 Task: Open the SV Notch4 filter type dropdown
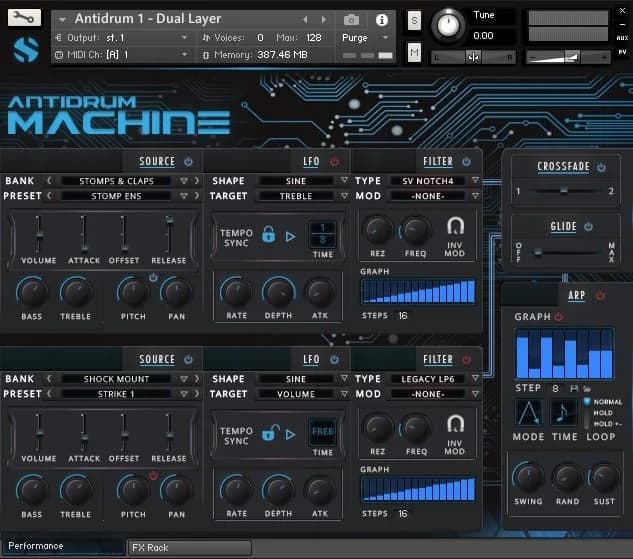[475, 180]
